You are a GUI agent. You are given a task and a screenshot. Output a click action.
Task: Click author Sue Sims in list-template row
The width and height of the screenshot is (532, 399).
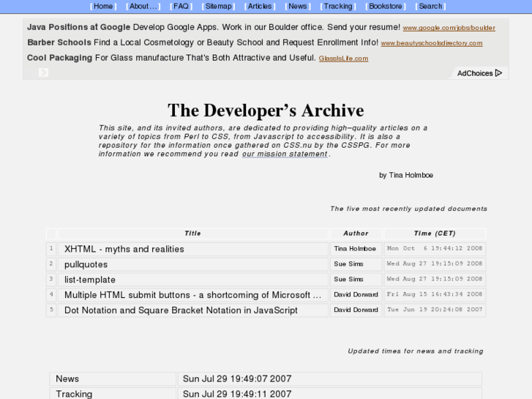[348, 279]
